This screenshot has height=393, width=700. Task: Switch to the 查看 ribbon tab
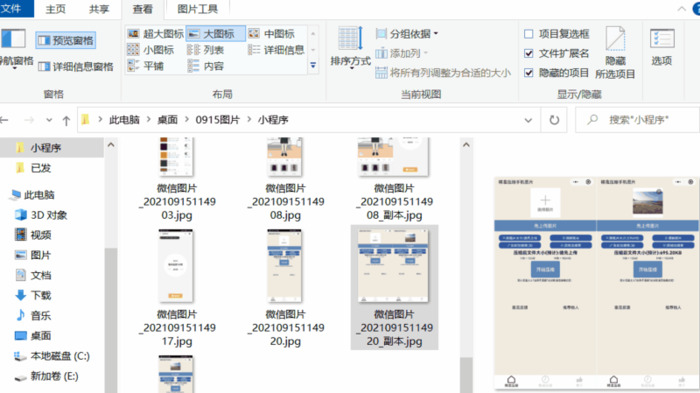point(142,9)
